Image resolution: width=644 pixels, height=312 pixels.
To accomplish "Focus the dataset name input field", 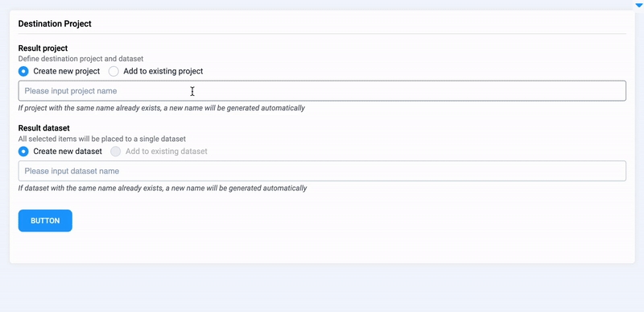I will tap(322, 171).
